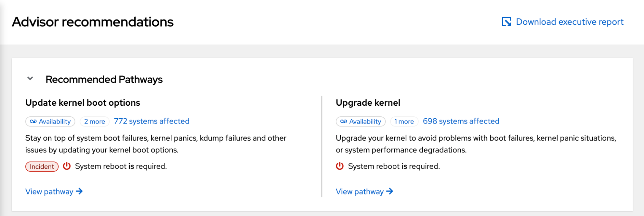Open 698 systems affected link

pyautogui.click(x=461, y=121)
